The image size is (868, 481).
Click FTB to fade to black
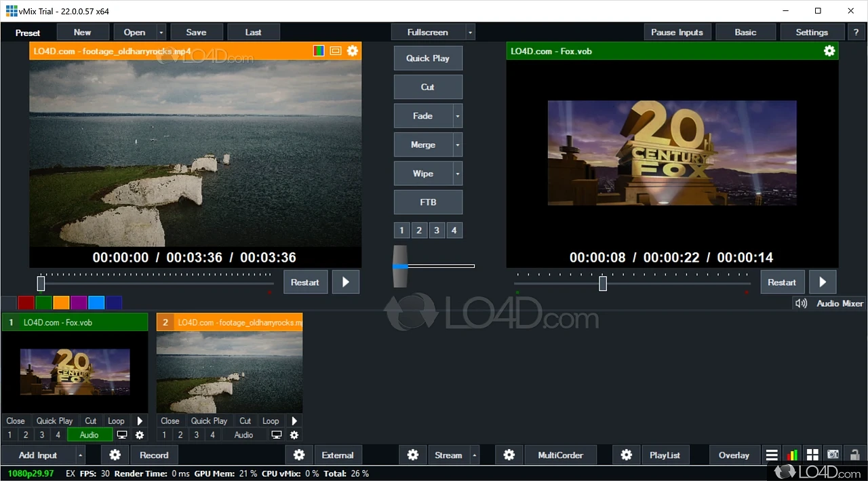428,201
